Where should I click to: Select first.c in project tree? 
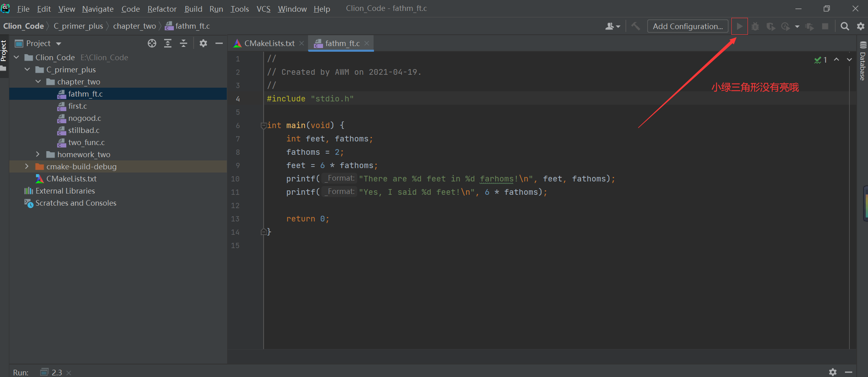point(78,106)
